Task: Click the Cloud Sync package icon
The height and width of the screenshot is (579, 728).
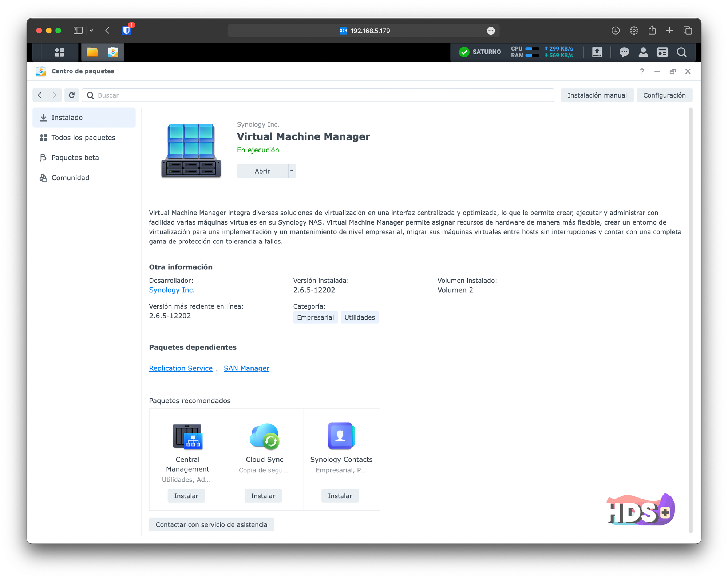Action: (x=265, y=436)
